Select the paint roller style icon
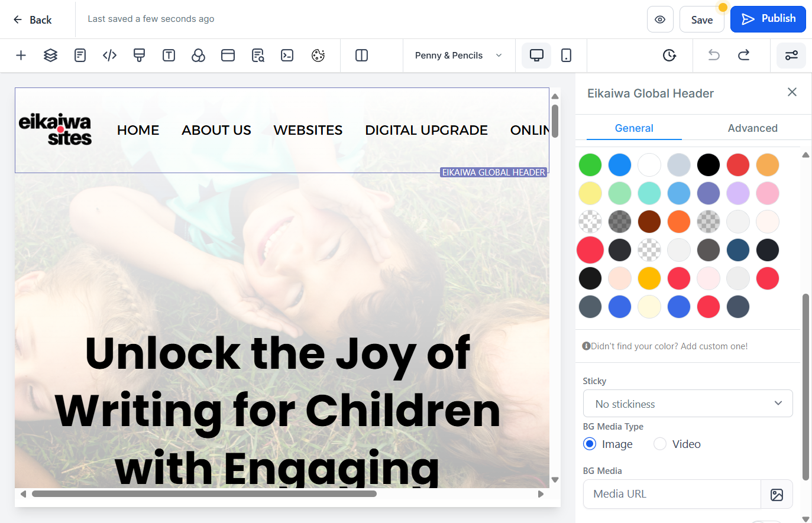 pyautogui.click(x=139, y=56)
